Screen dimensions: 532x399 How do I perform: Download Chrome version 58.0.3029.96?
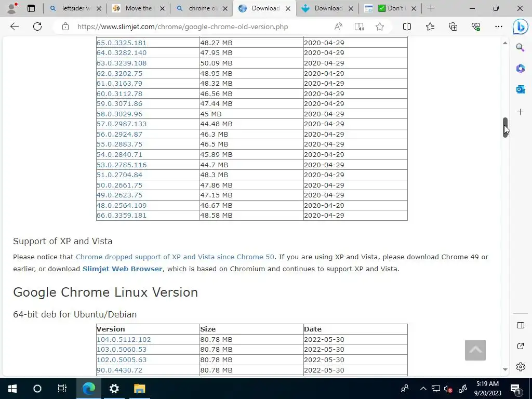(x=119, y=114)
